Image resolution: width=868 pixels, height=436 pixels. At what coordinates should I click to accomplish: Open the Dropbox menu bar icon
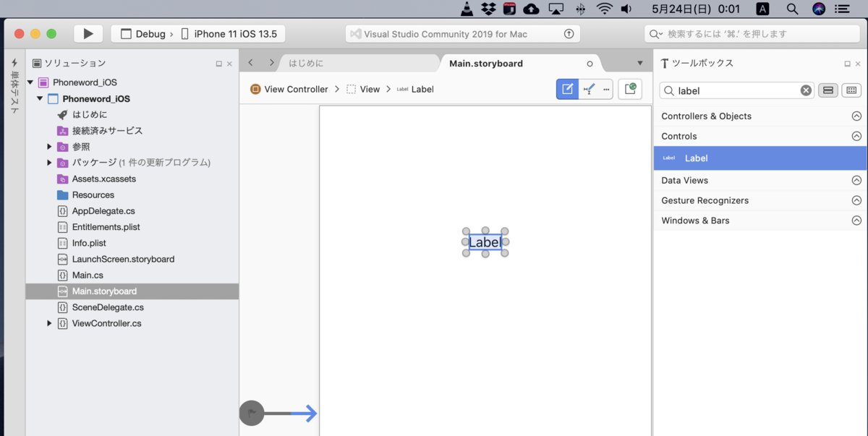coord(488,9)
